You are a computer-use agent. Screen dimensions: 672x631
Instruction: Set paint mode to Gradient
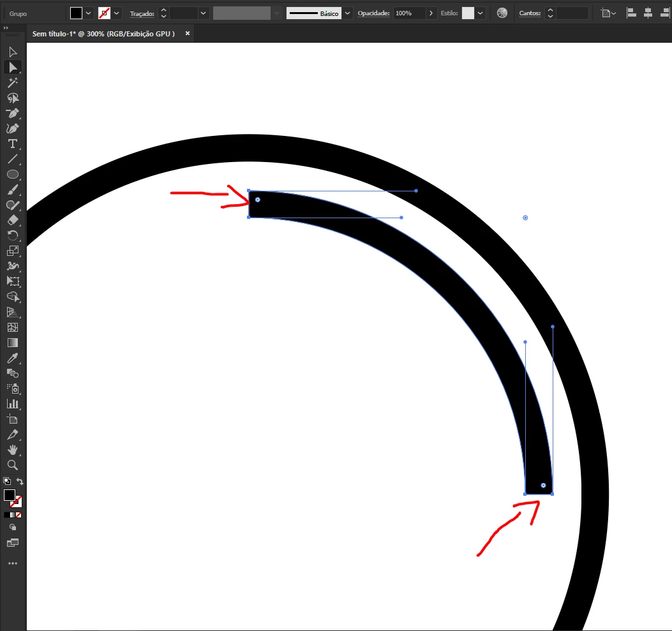click(x=13, y=515)
